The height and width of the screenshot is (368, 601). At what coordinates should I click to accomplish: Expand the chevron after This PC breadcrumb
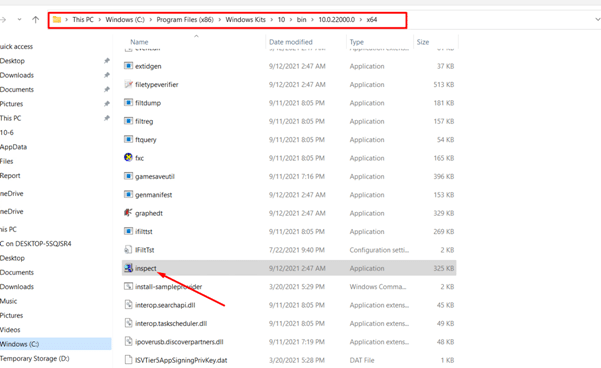tap(100, 20)
